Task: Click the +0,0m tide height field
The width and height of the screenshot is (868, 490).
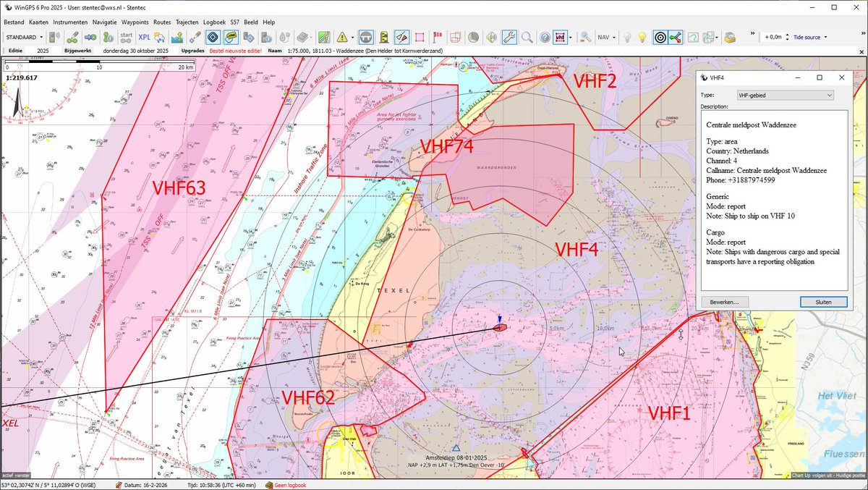Action: pyautogui.click(x=772, y=37)
